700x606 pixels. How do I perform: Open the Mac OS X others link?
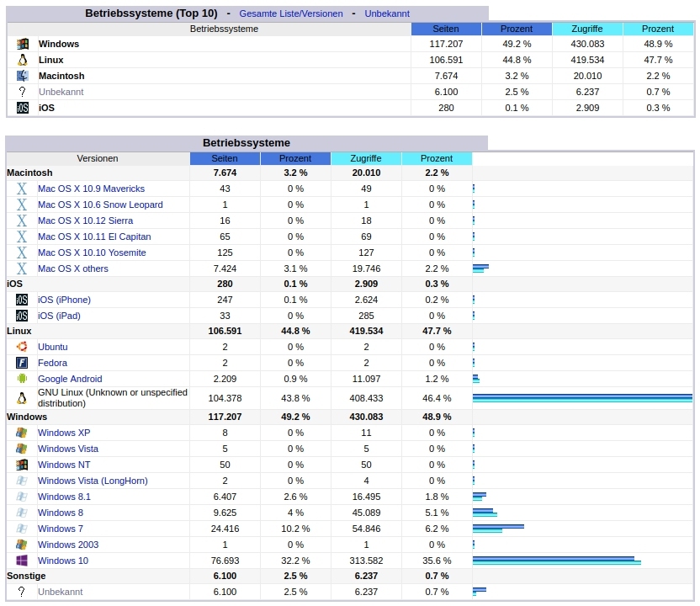point(73,268)
